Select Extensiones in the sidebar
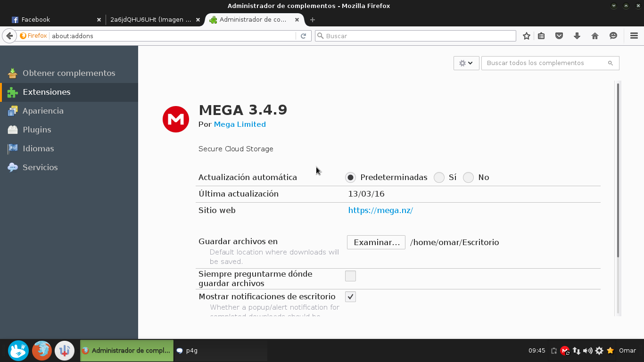This screenshot has width=644, height=362. [x=69, y=92]
